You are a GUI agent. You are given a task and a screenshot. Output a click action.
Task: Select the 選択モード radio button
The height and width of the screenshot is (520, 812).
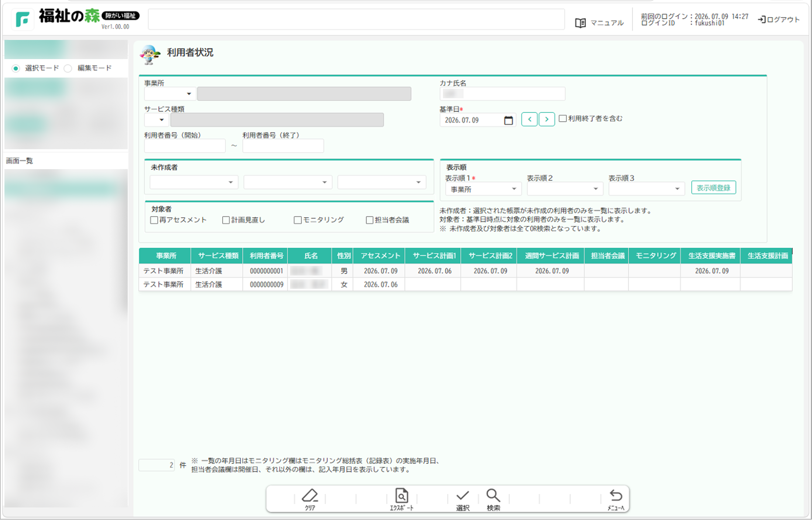(16, 68)
